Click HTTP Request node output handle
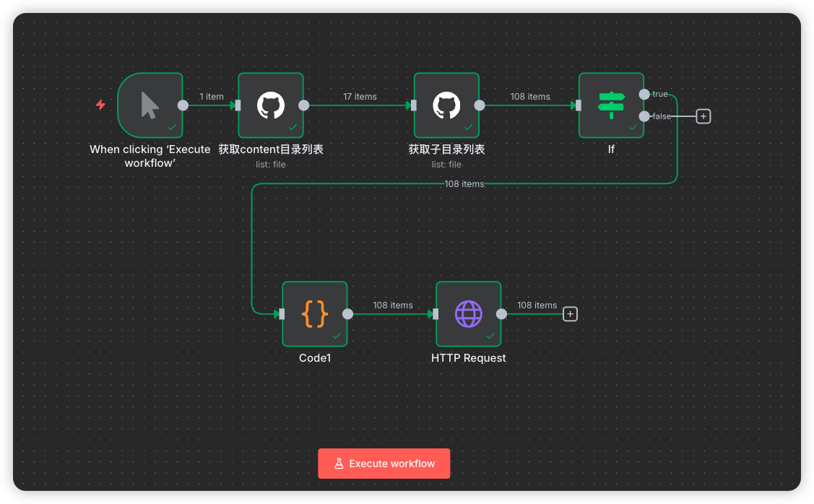This screenshot has width=814, height=504. point(501,314)
